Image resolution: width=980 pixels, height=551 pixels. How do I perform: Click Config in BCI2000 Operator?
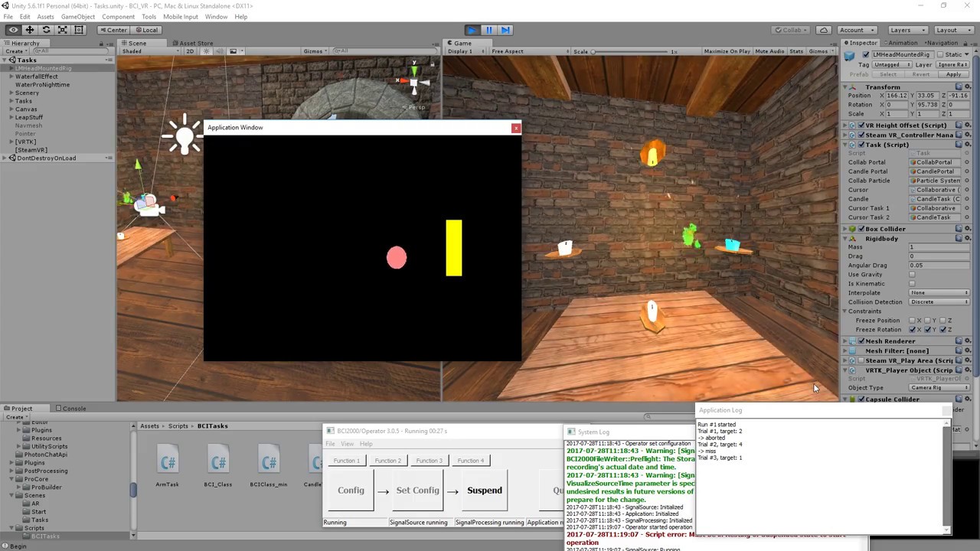click(351, 491)
